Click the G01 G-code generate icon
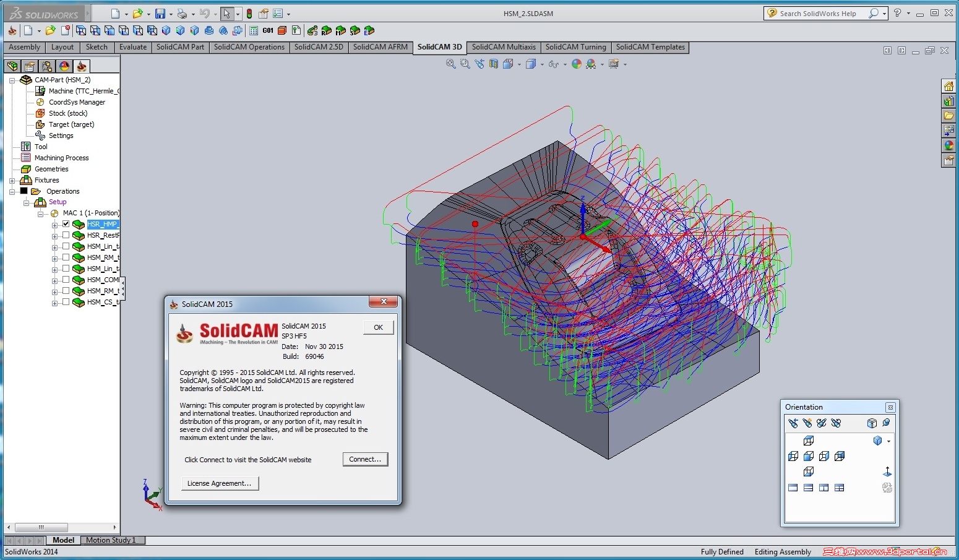Image resolution: width=959 pixels, height=560 pixels. click(268, 30)
